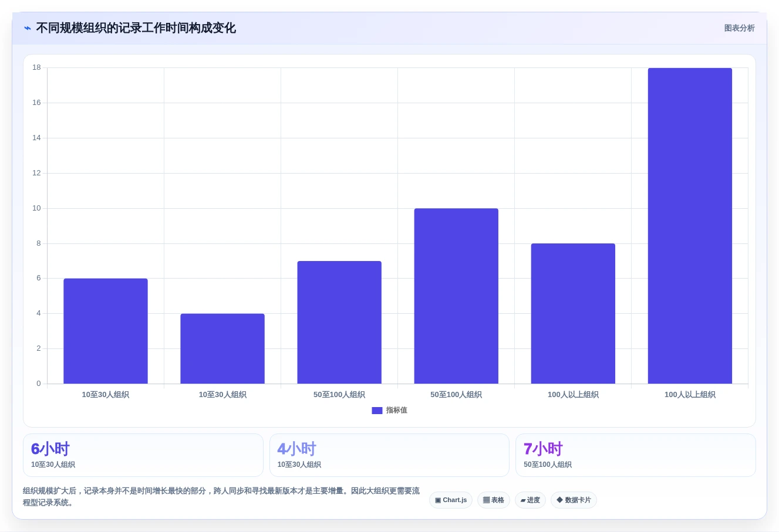Click the lightning icon beside the chart title

coord(28,28)
